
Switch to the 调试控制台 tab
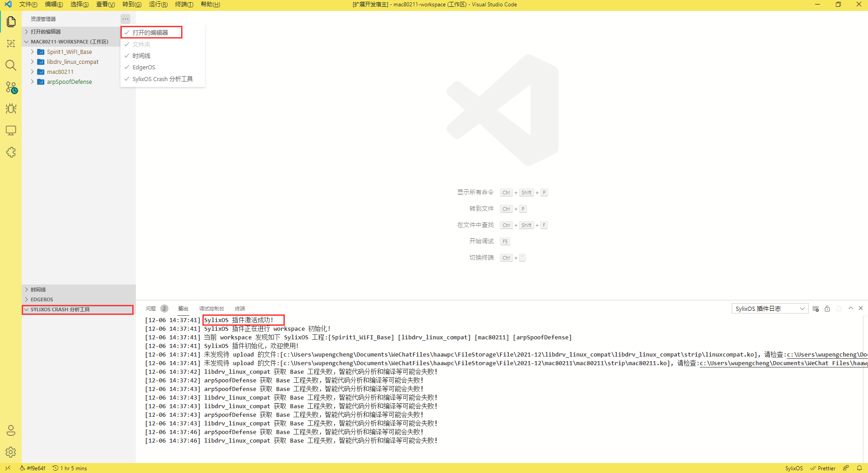(211, 309)
